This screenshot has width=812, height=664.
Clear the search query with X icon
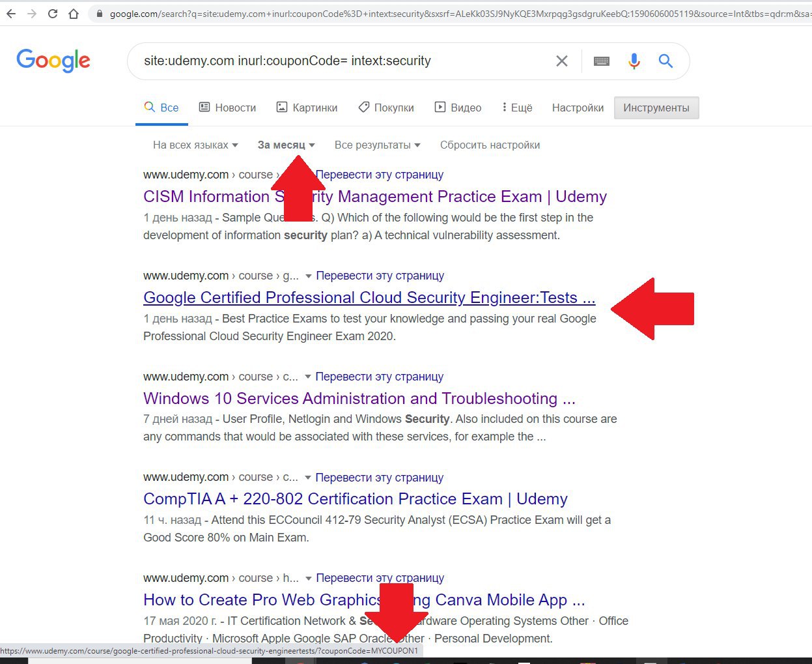point(562,61)
